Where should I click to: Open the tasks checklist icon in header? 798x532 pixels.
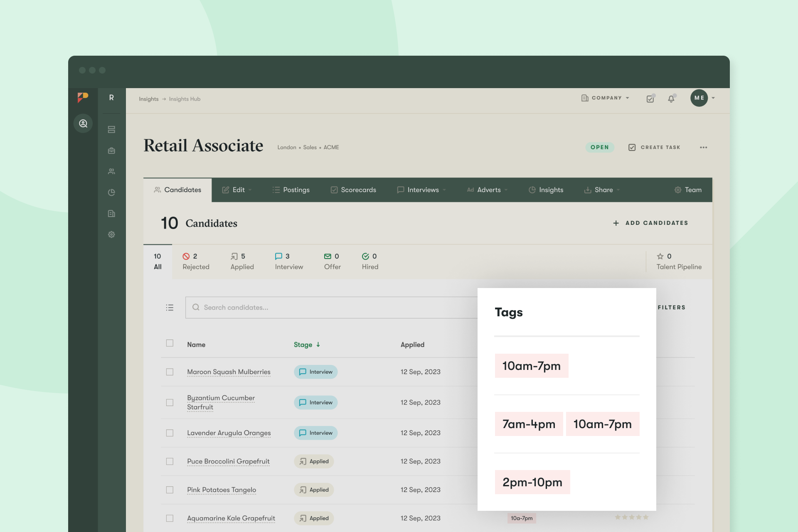650,99
